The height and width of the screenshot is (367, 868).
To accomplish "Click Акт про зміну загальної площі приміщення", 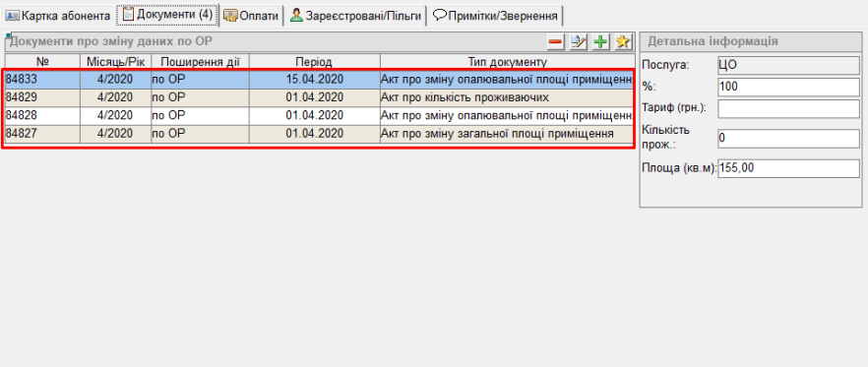I will (507, 134).
